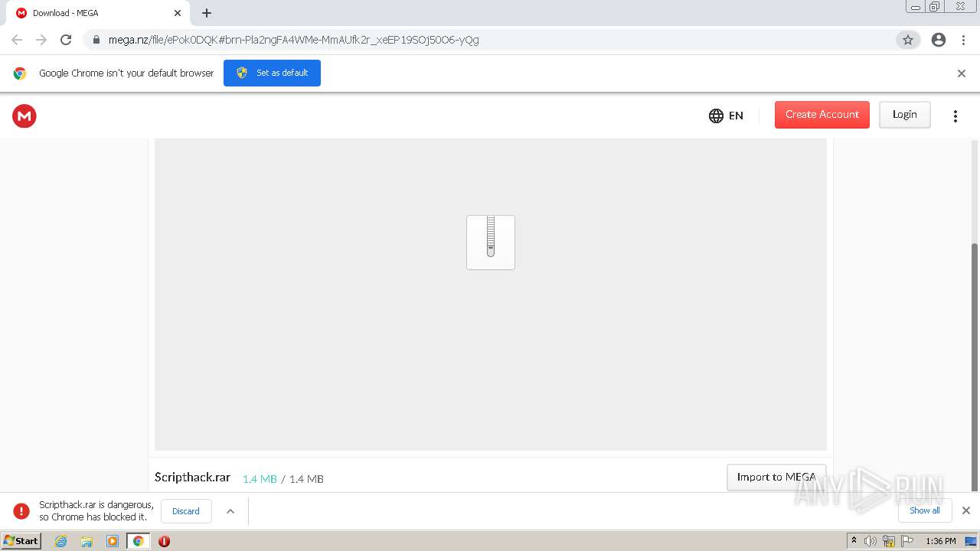Go back to previous page

tap(17, 40)
